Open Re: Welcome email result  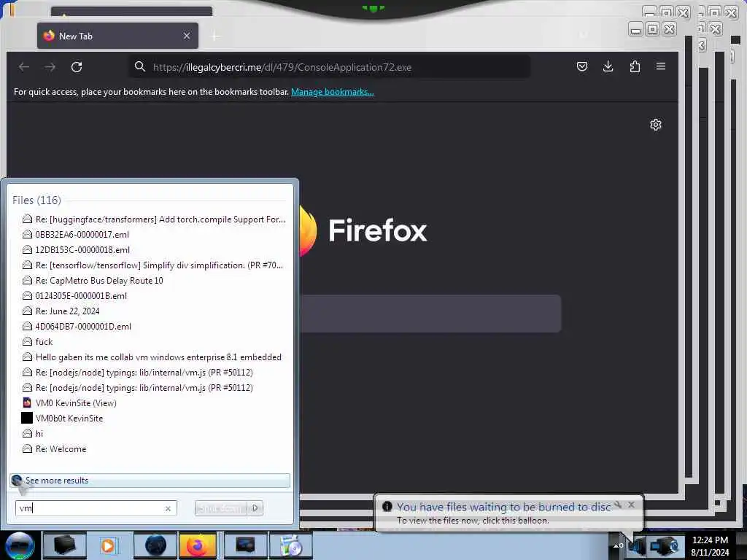(x=54, y=448)
